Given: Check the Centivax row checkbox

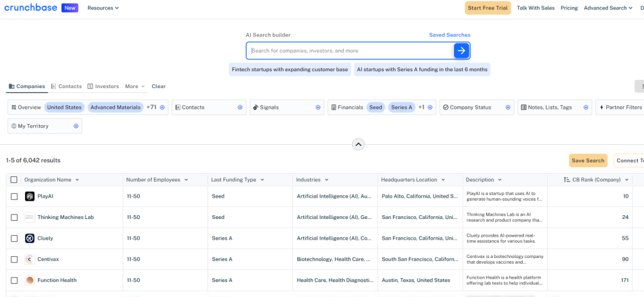Looking at the screenshot, I should tap(14, 259).
